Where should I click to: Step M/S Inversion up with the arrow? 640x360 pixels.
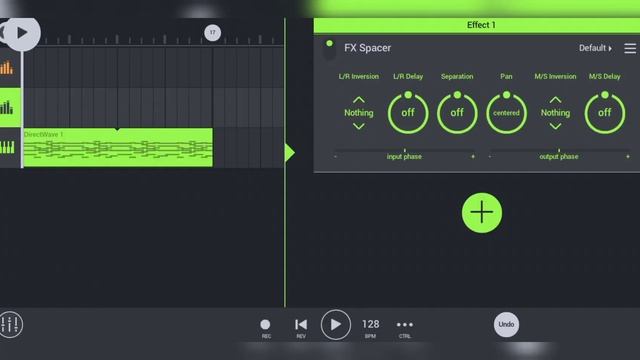click(555, 100)
